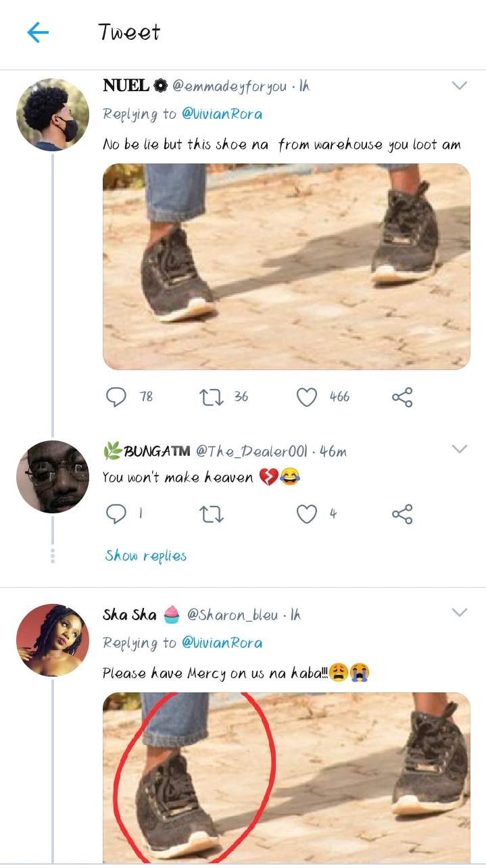
Task: Click Show replies link
Action: click(x=146, y=556)
